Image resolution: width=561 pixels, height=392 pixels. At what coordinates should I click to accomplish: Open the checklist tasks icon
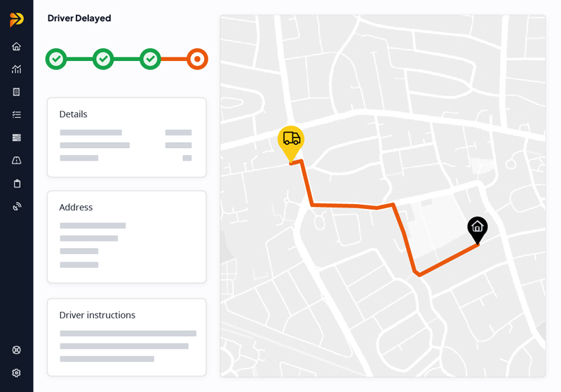pyautogui.click(x=17, y=114)
